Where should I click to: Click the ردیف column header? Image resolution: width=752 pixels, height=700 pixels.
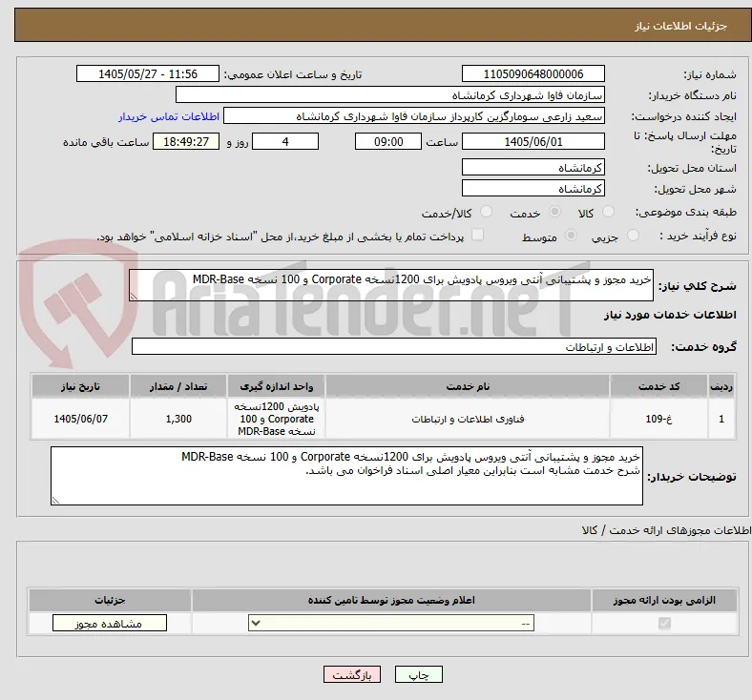click(721, 386)
